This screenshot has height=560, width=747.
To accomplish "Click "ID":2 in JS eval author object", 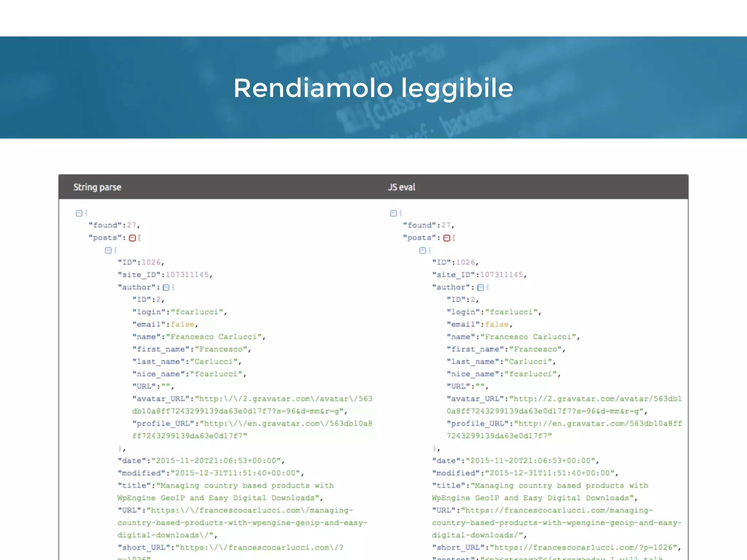I will click(x=463, y=300).
